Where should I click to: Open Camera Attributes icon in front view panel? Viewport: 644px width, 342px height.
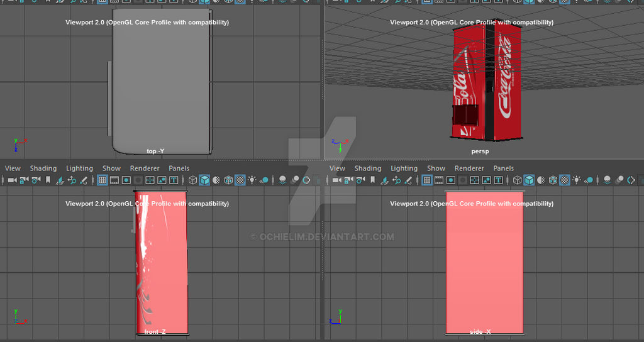(x=36, y=180)
